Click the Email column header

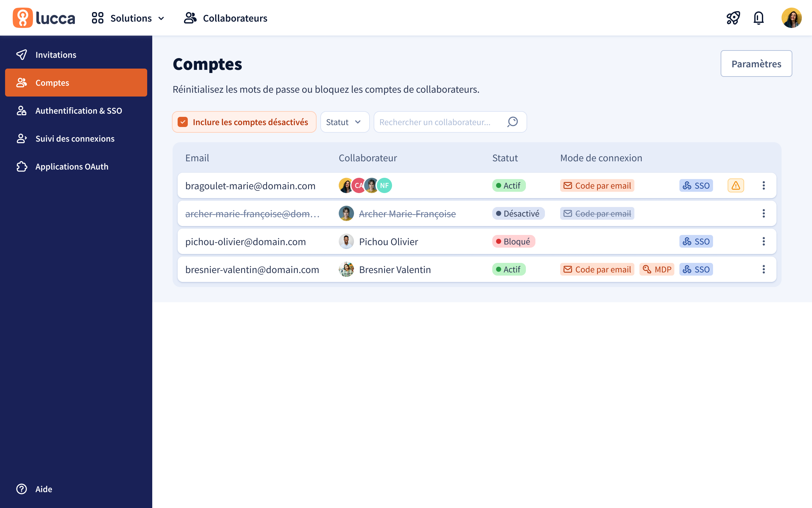(x=197, y=158)
